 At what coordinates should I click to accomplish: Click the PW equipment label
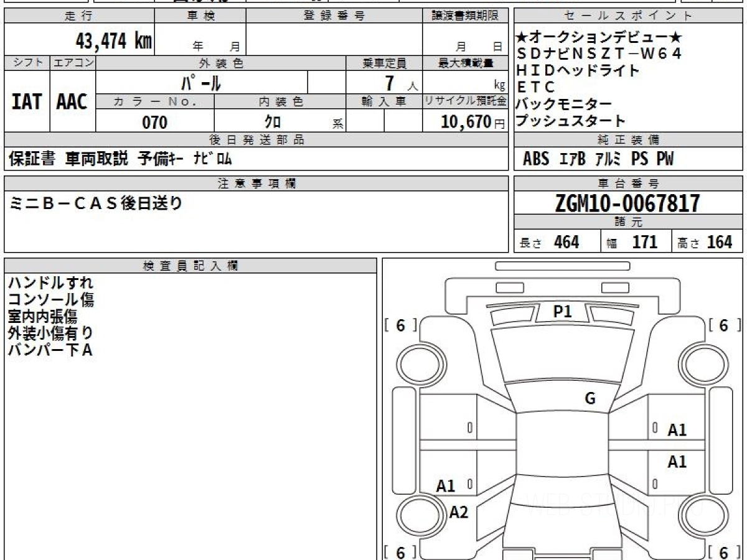(x=665, y=159)
